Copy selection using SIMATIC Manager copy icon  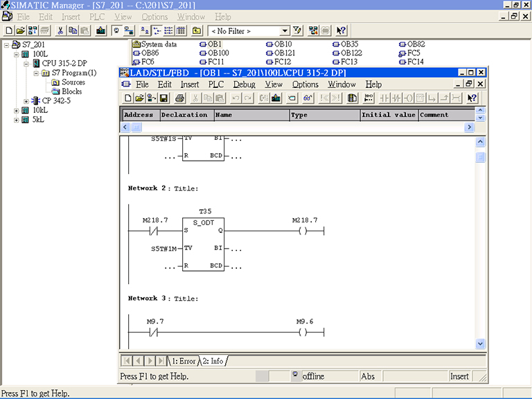pos(73,31)
